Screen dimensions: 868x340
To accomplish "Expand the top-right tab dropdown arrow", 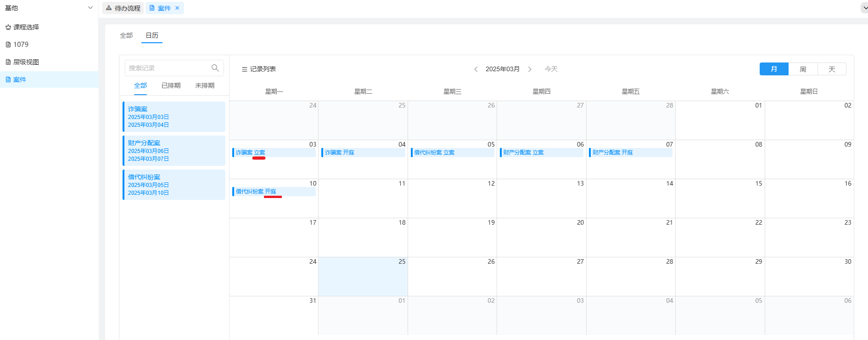I will point(864,8).
